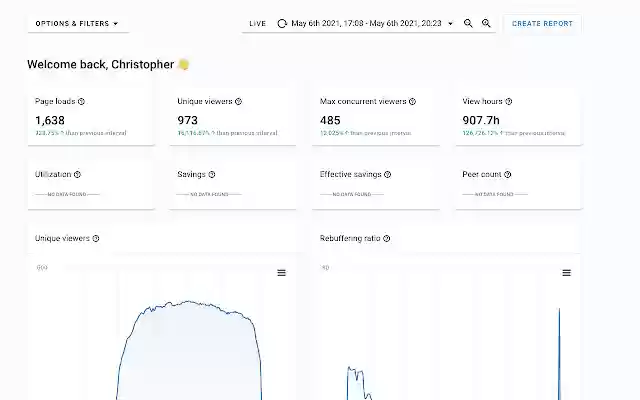Open the Options & Filters dropdown
The height and width of the screenshot is (400, 640).
78,24
